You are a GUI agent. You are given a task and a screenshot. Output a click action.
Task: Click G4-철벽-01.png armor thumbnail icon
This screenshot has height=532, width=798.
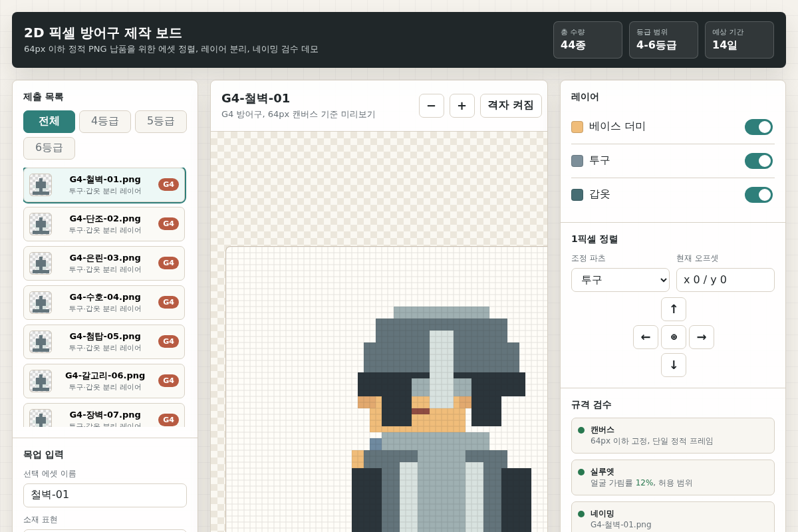point(41,185)
